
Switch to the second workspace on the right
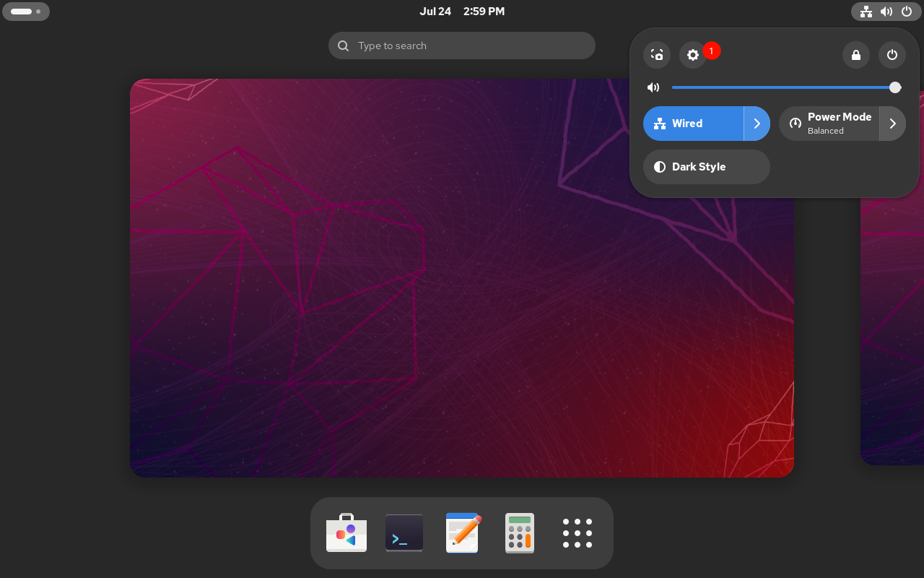[x=892, y=332]
